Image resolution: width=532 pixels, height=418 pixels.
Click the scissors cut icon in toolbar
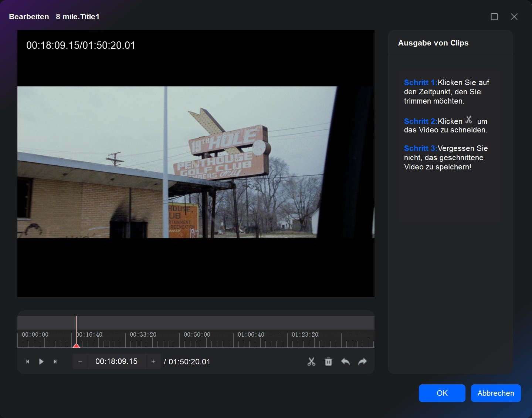coord(311,361)
